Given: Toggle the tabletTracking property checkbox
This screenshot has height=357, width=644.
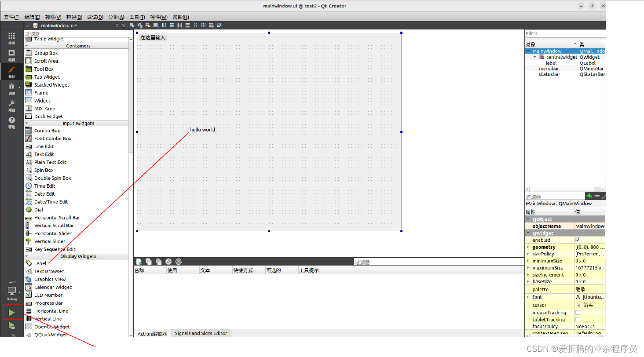Looking at the screenshot, I should pos(578,320).
